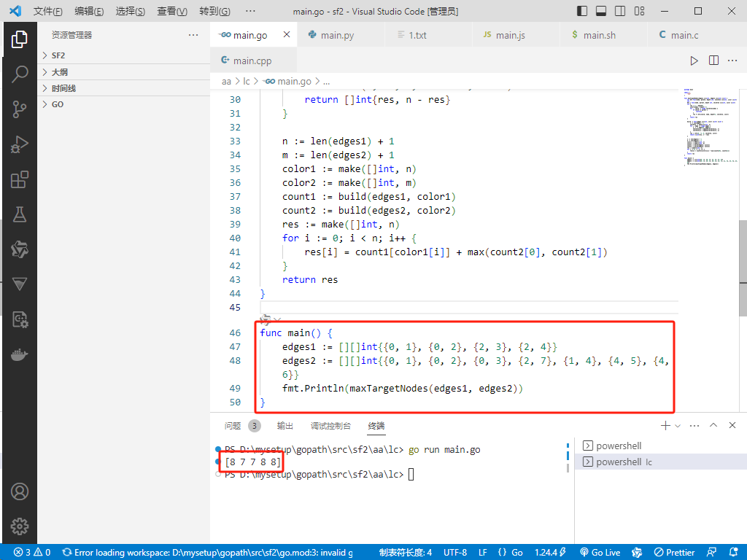747x560 pixels.
Task: Open the 调试控制台 debug console tab
Action: click(330, 426)
